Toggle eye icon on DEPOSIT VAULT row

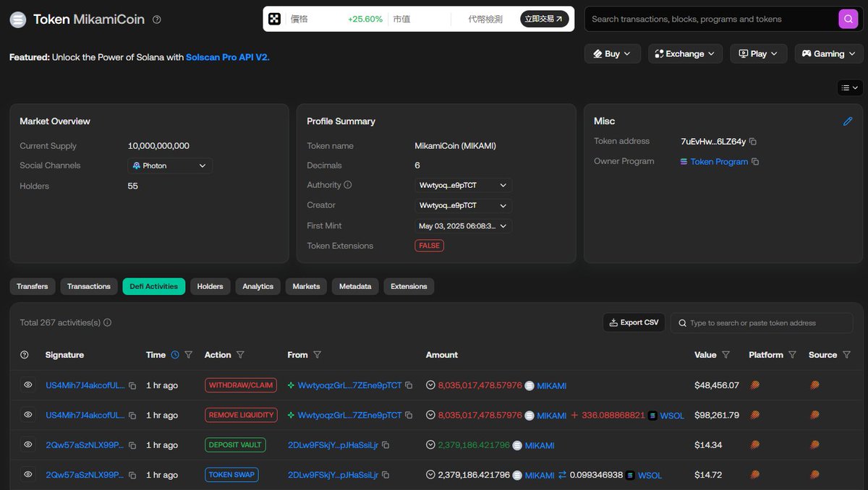[28, 444]
